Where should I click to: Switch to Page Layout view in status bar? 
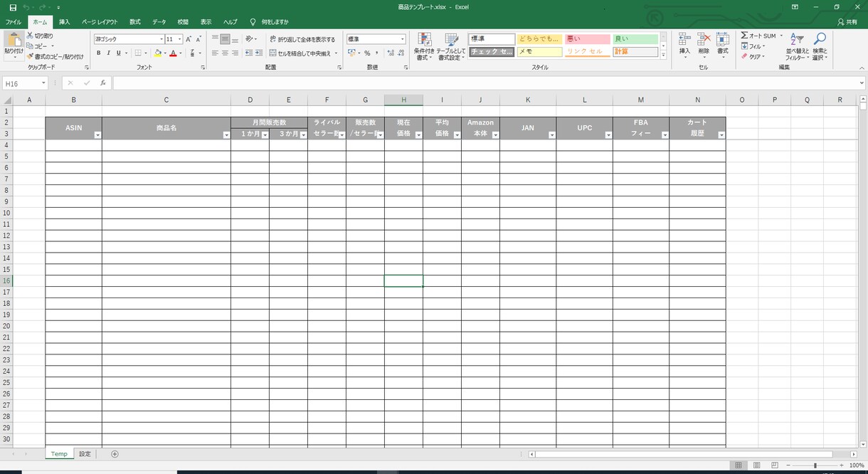(756, 465)
